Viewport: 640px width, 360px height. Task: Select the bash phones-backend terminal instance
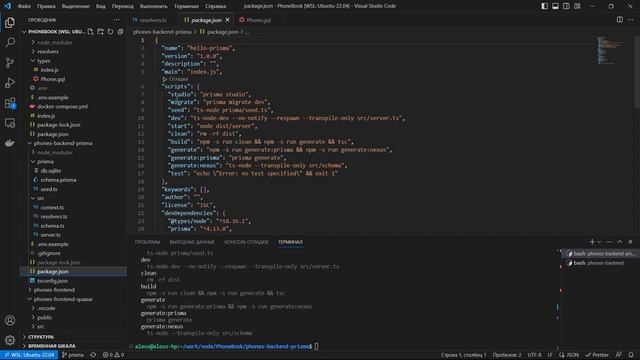(x=599, y=263)
